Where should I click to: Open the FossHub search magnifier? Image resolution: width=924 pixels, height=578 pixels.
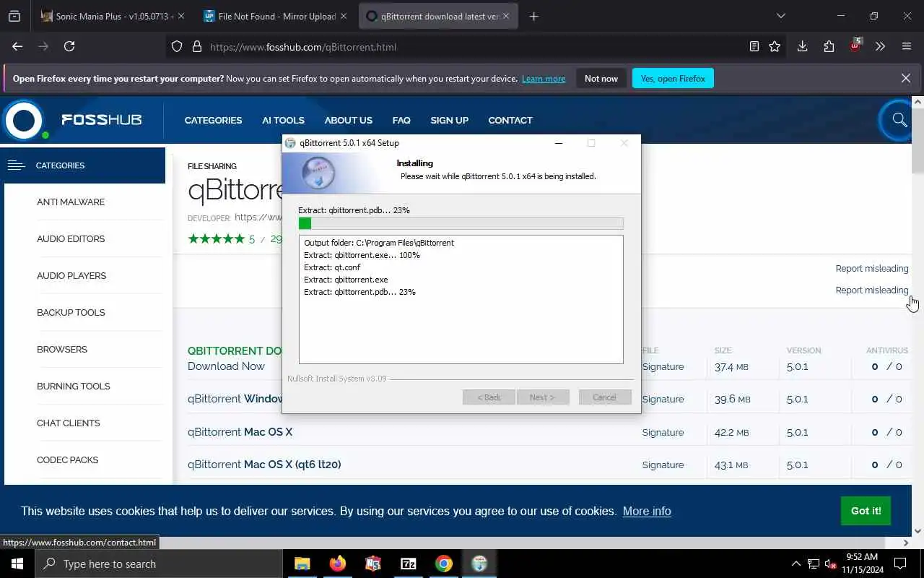click(899, 120)
